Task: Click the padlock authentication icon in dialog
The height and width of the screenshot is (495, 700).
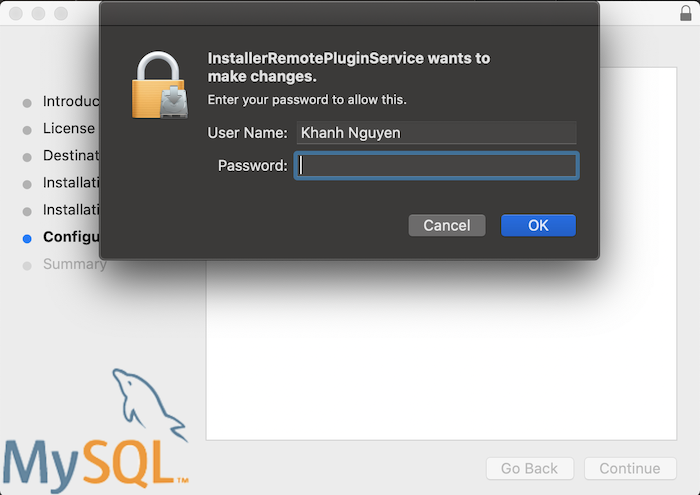Action: coord(160,85)
